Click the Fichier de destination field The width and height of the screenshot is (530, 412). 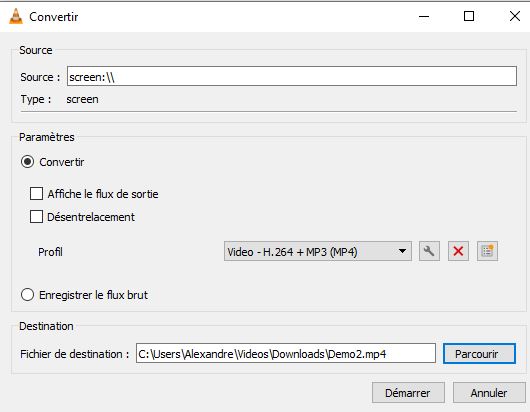(286, 354)
